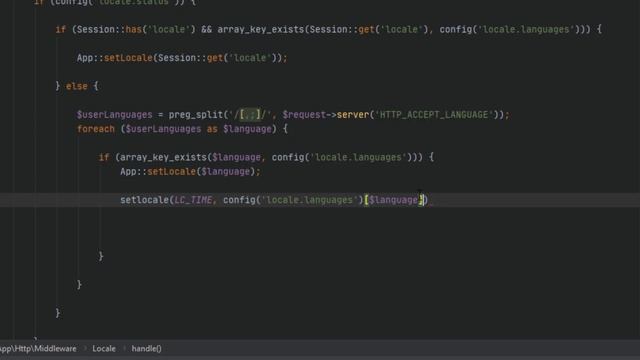Click the handle() breadcrumb item
The width and height of the screenshot is (640, 360).
[147, 349]
